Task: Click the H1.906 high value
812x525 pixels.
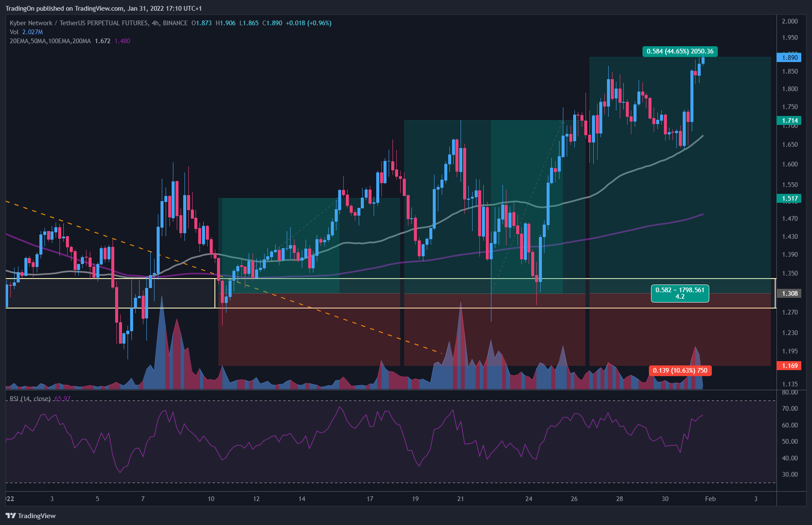Action: click(x=226, y=23)
